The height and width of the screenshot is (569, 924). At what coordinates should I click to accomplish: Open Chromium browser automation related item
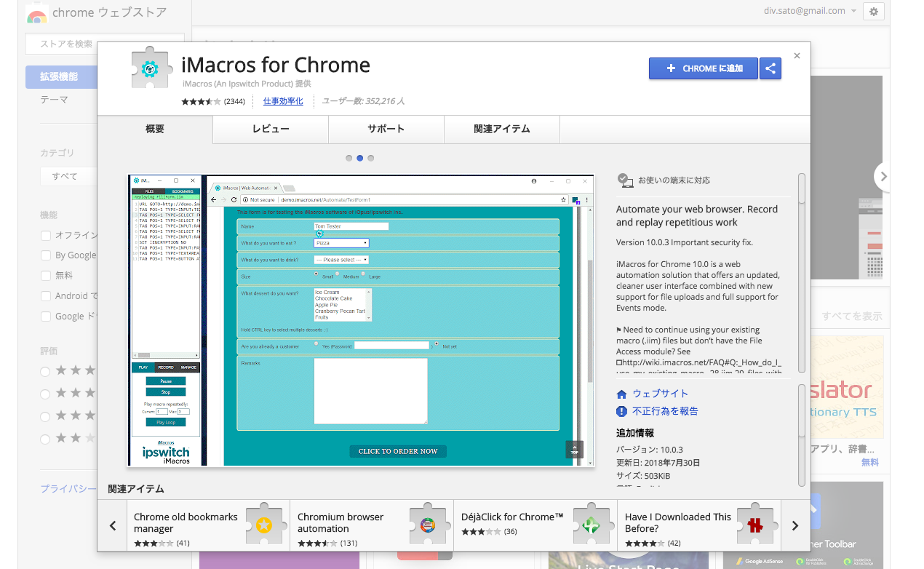pyautogui.click(x=372, y=525)
